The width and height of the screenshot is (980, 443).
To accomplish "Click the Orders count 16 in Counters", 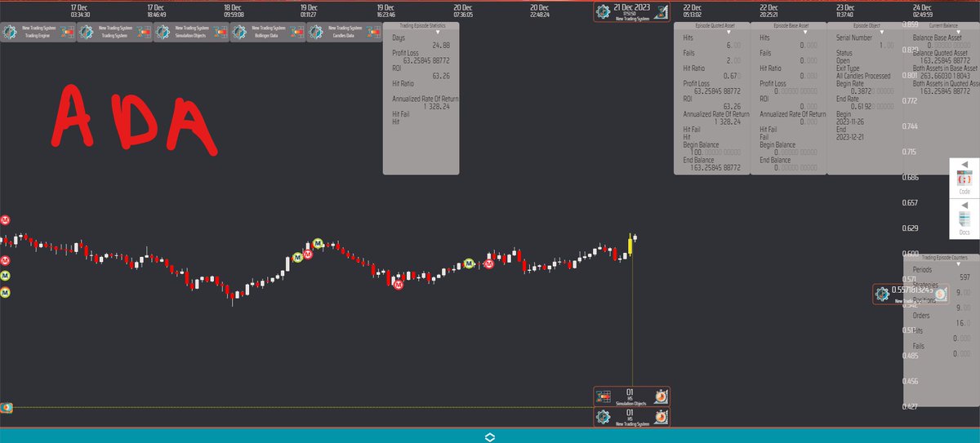I will (961, 322).
